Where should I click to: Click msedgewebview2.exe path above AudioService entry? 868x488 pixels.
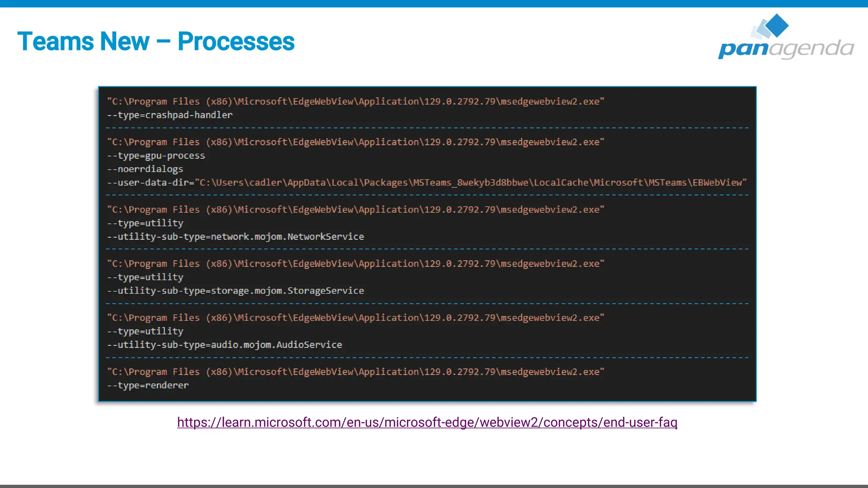click(356, 318)
